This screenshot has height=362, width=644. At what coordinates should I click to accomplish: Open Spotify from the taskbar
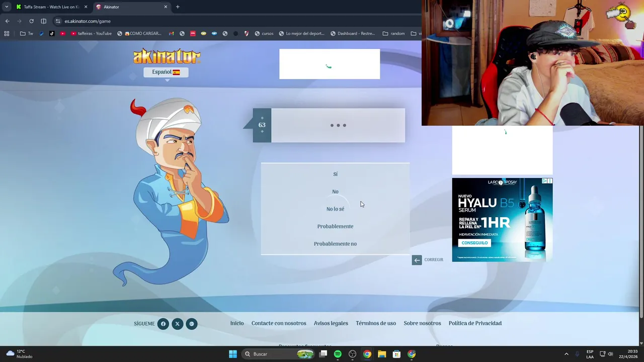click(x=338, y=354)
